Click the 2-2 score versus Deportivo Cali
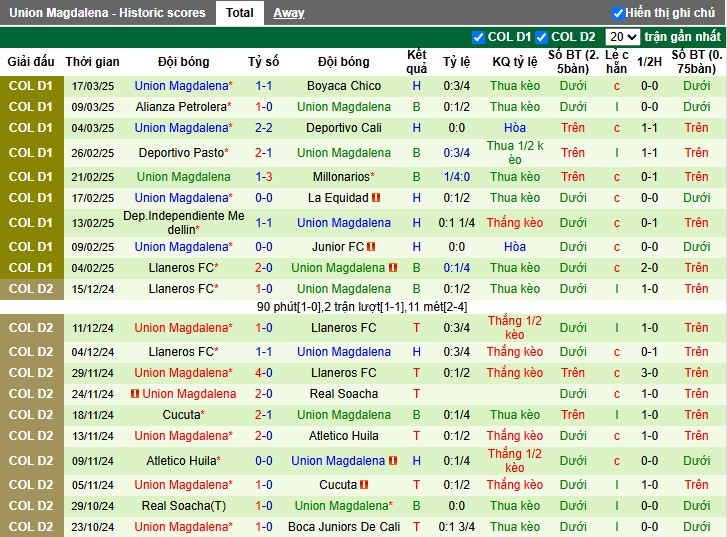Screen dimensions: 727x537 click(x=263, y=128)
